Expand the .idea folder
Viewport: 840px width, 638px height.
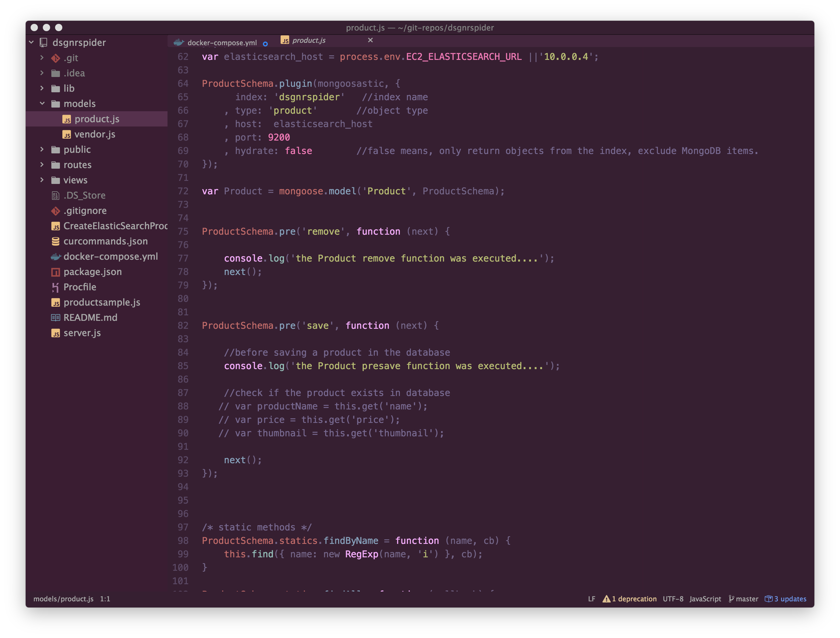42,73
